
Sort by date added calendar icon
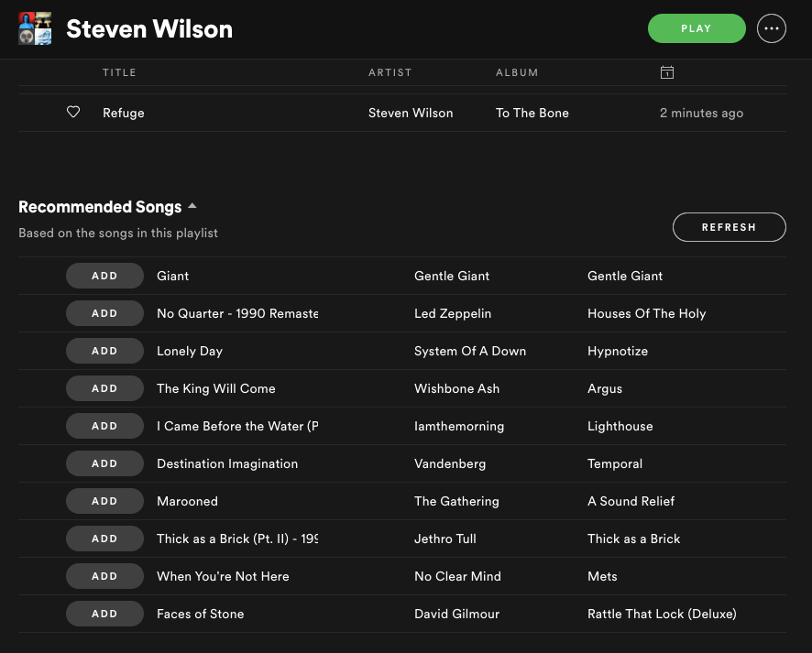[x=667, y=72]
